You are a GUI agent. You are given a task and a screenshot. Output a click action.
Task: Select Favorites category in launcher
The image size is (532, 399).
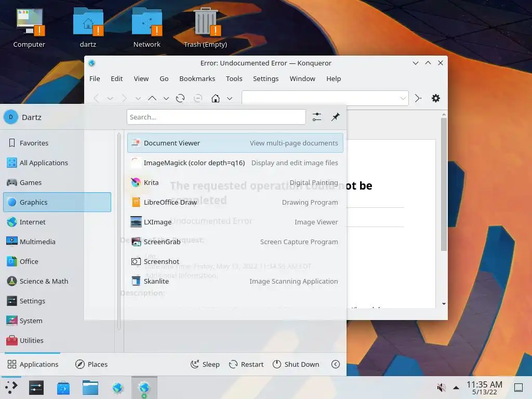point(57,143)
